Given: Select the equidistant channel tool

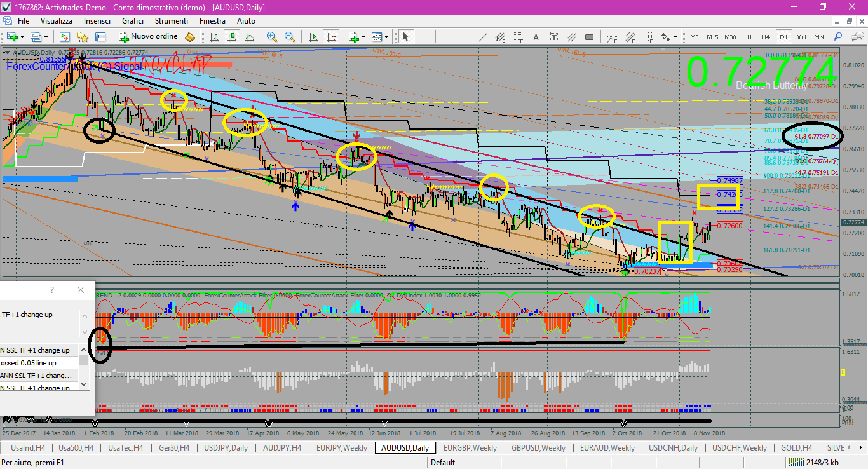Looking at the screenshot, I should (x=501, y=37).
